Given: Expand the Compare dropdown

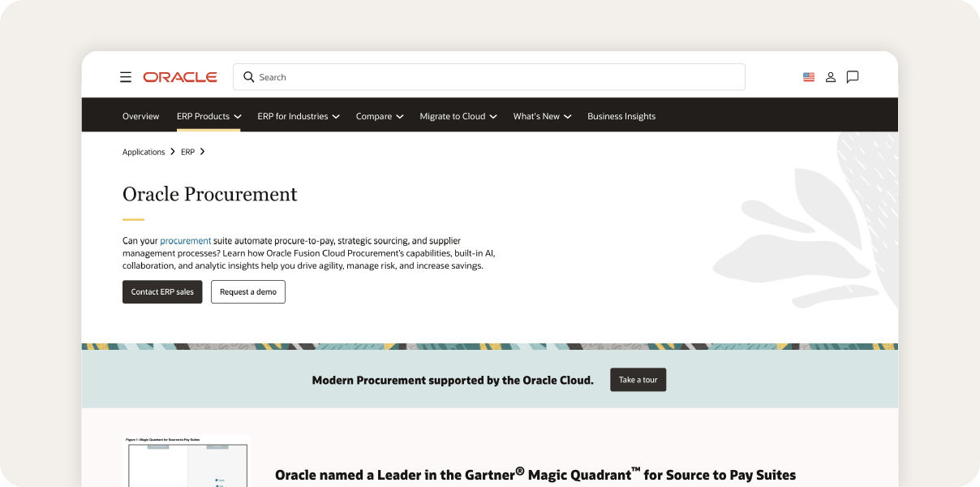Looking at the screenshot, I should (x=380, y=116).
